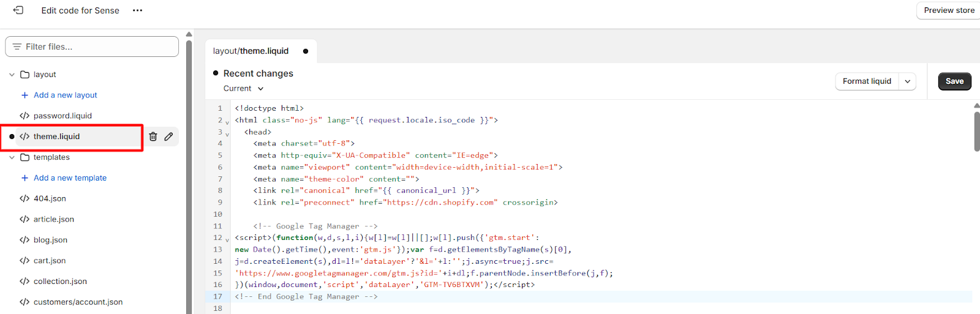Open cart.json file
Viewport: 980px width, 314px height.
(50, 261)
